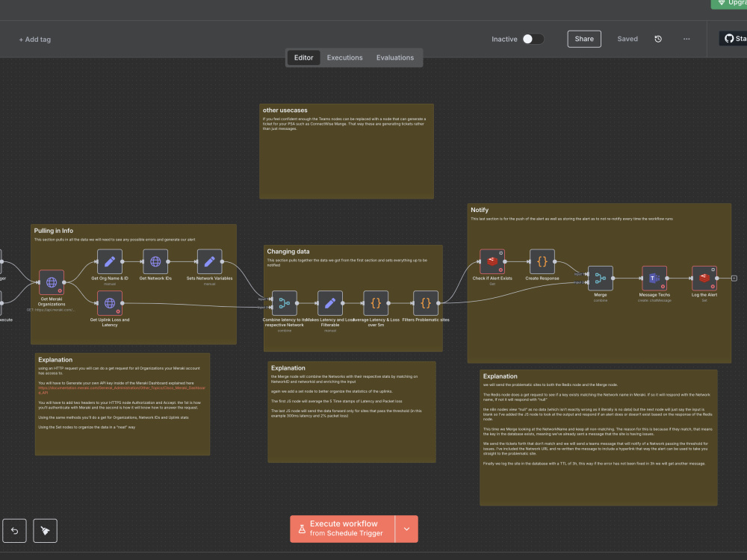This screenshot has width=747, height=560.
Task: Select Explanation note below Notify section
Action: point(598,438)
